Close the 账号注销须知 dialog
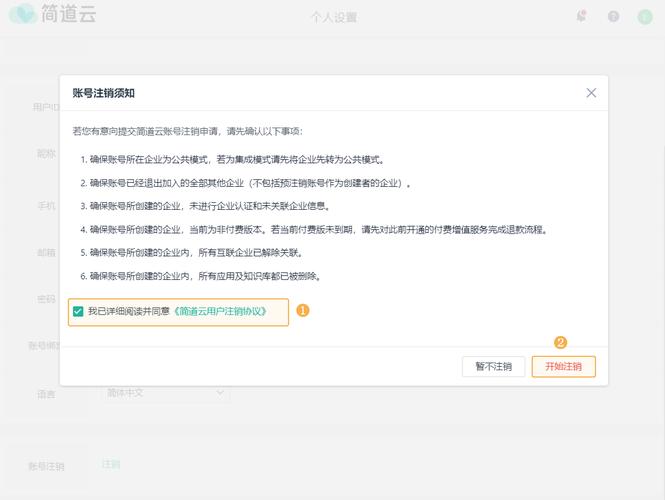 [591, 93]
